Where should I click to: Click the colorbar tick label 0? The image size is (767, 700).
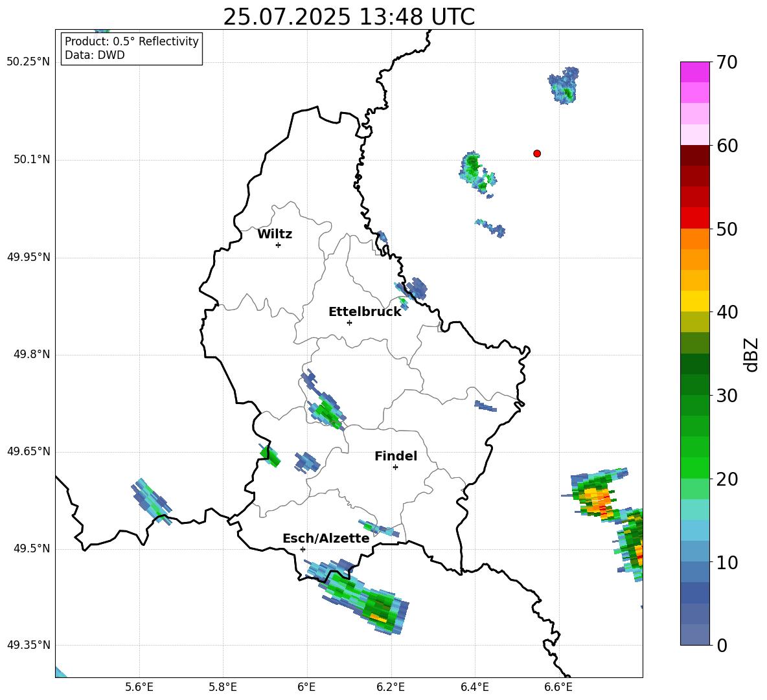click(x=722, y=645)
